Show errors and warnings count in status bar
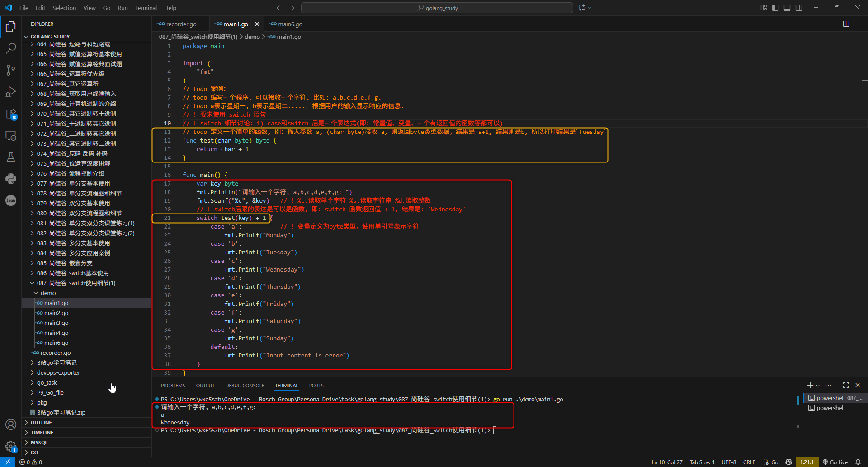868x467 pixels. pyautogui.click(x=31, y=462)
